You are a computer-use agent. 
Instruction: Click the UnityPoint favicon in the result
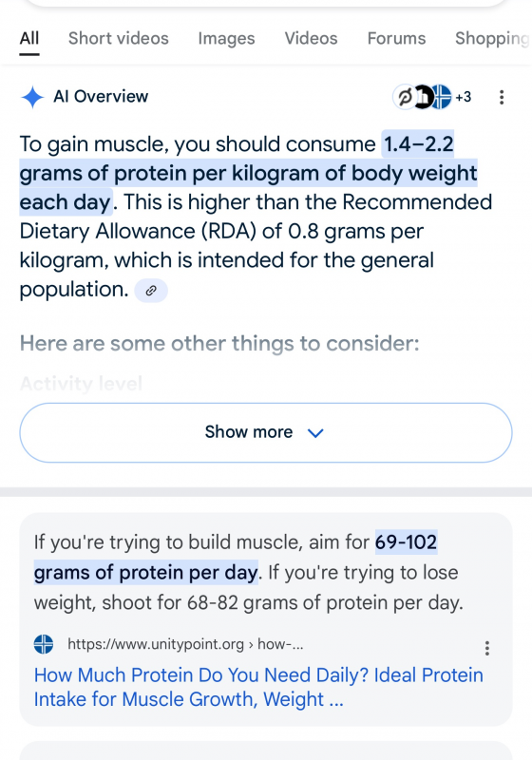click(x=44, y=644)
